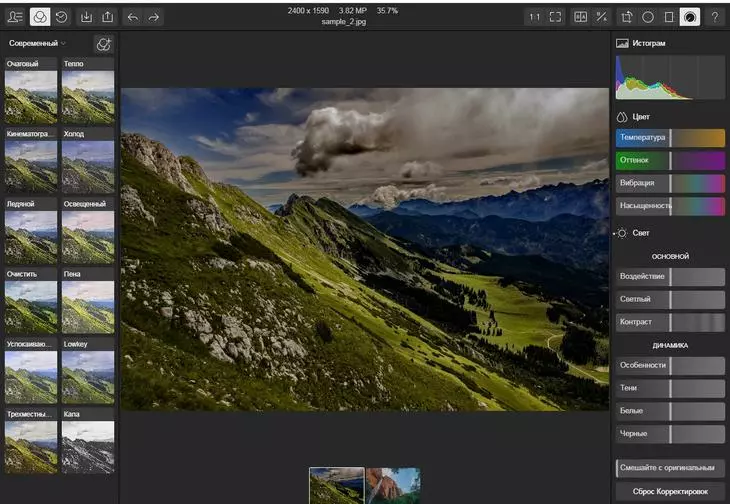The width and height of the screenshot is (730, 504).
Task: Click the Смешайте с оригинальным button
Action: point(670,467)
